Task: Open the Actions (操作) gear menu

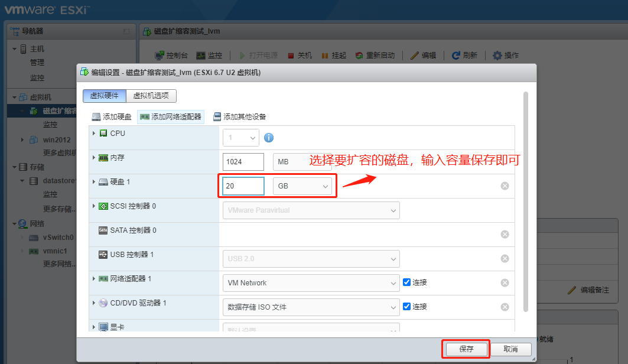Action: tap(506, 56)
